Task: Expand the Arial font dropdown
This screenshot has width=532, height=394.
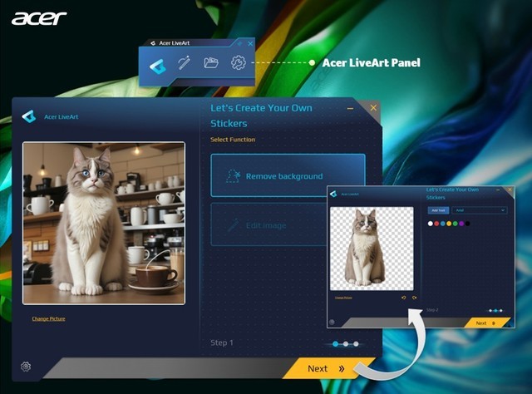Action: (x=479, y=210)
